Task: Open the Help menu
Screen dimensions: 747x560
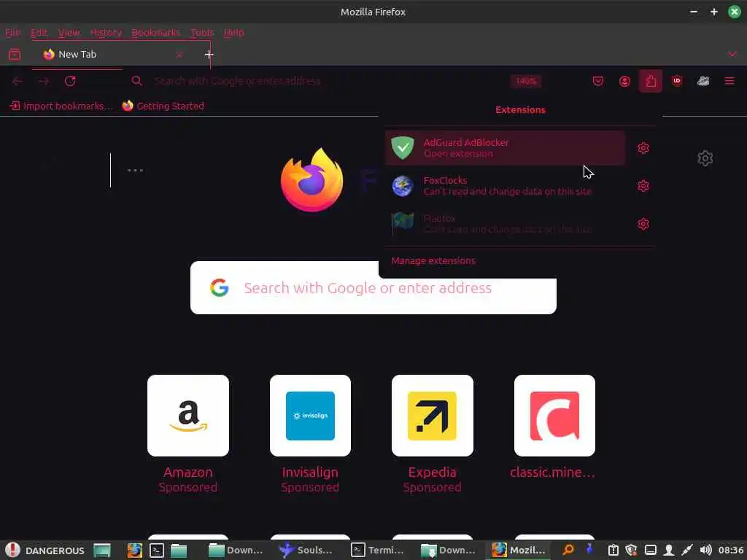Action: pos(234,32)
